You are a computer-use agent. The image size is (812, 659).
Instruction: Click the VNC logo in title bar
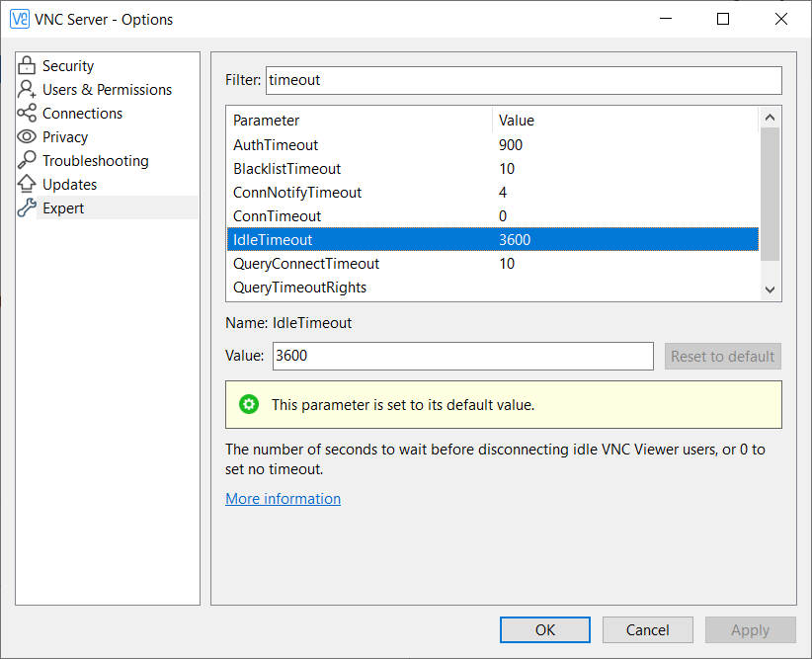click(19, 19)
